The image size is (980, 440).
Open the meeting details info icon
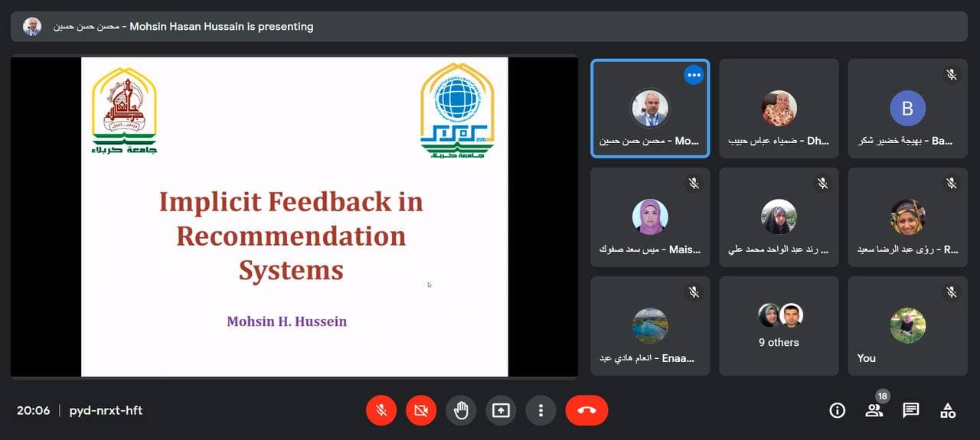click(837, 411)
